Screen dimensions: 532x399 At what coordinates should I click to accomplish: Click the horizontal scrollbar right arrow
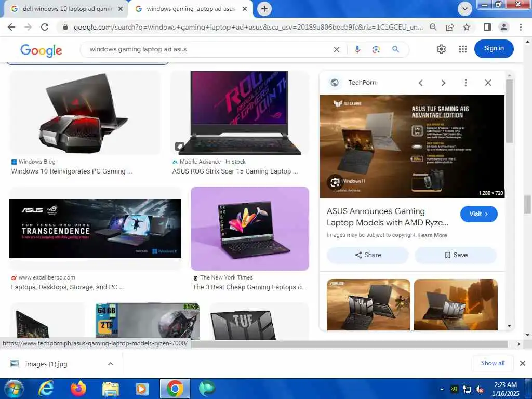tap(519, 344)
